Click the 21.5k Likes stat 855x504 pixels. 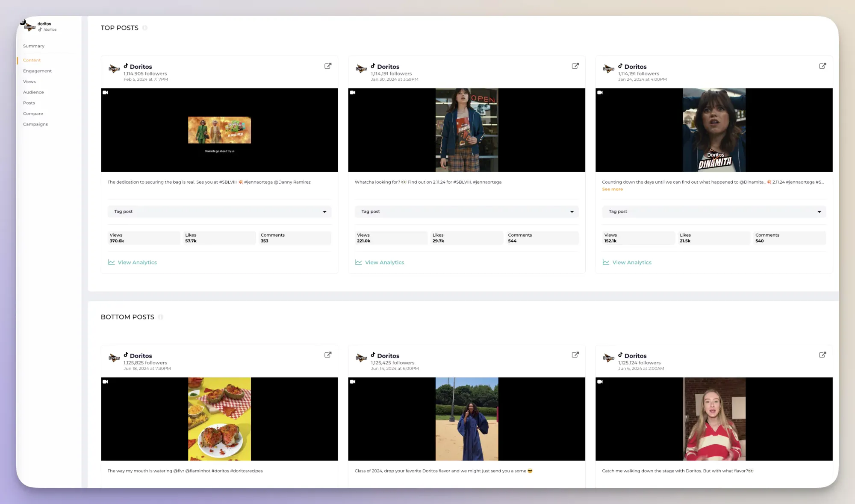(x=714, y=238)
